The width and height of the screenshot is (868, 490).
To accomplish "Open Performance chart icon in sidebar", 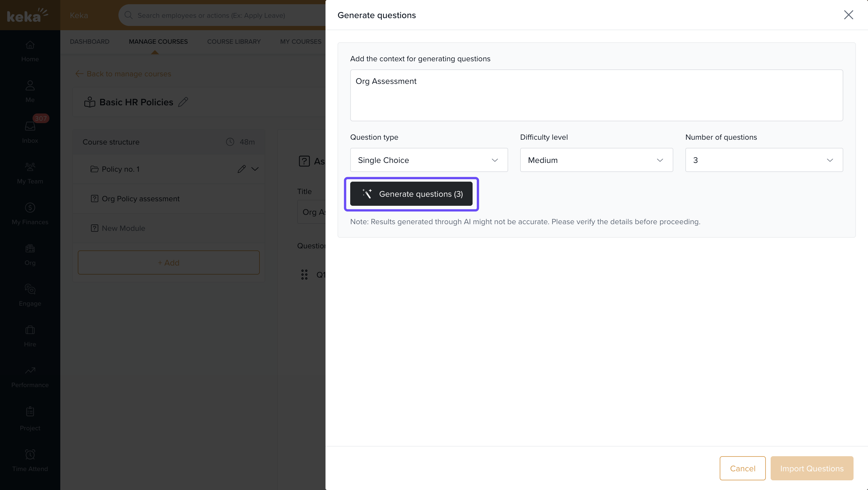I will click(30, 370).
